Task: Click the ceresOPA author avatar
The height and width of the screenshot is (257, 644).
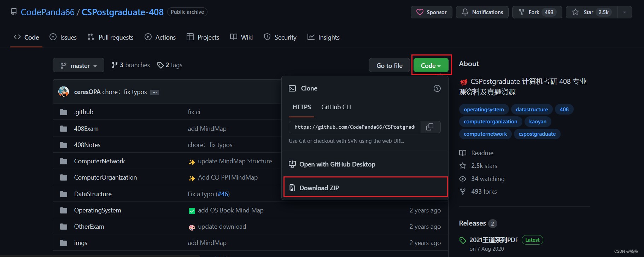Action: pyautogui.click(x=64, y=92)
